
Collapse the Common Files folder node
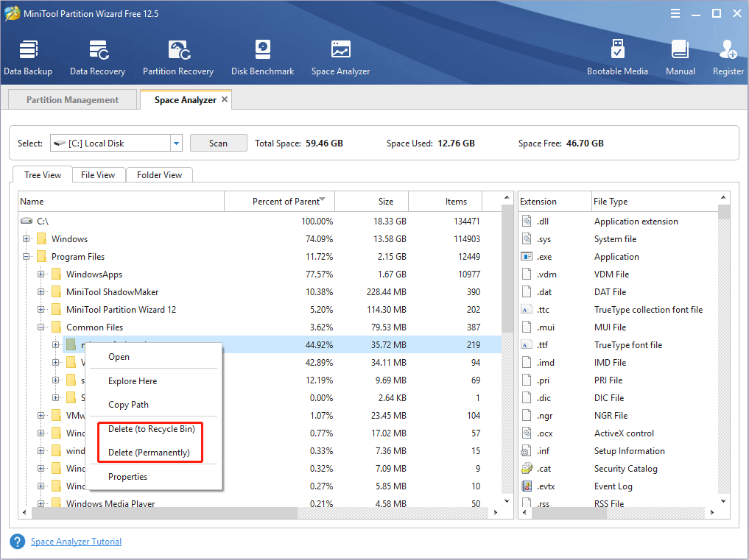(41, 327)
